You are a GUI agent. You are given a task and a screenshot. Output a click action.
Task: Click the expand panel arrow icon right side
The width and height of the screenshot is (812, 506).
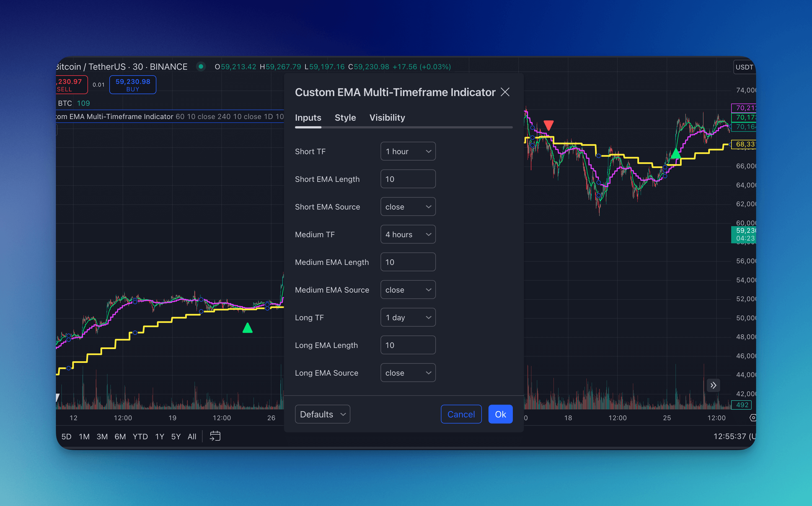(713, 385)
